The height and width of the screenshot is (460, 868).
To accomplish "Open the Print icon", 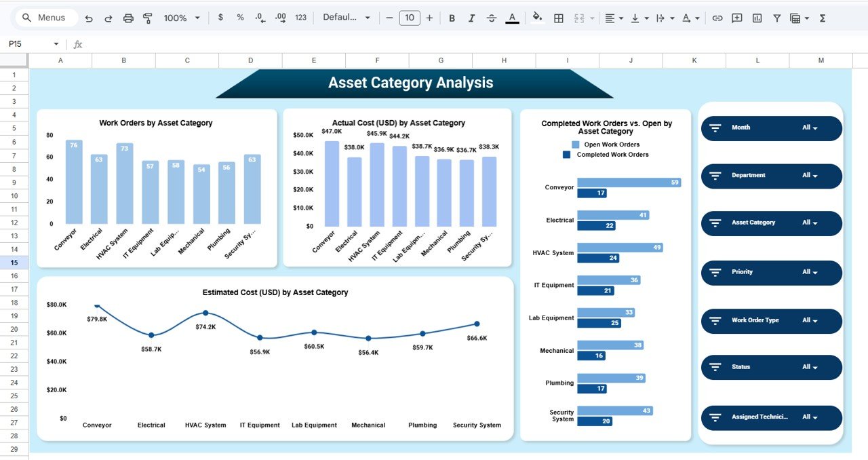I will click(x=128, y=18).
